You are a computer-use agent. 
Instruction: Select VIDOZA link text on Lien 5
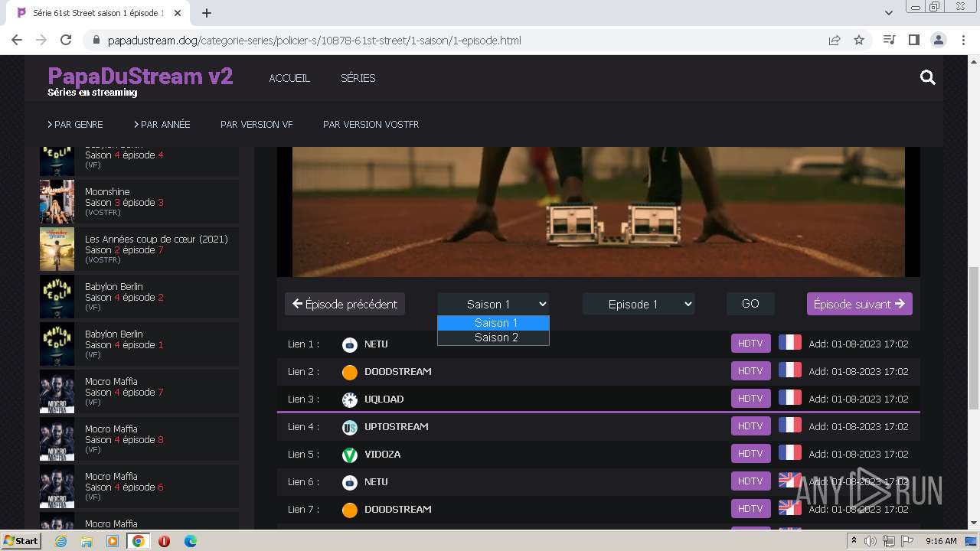pyautogui.click(x=382, y=455)
